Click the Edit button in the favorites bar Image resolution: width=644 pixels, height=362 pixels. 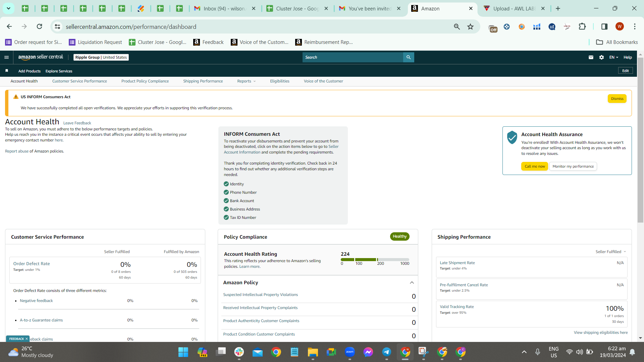pyautogui.click(x=625, y=71)
